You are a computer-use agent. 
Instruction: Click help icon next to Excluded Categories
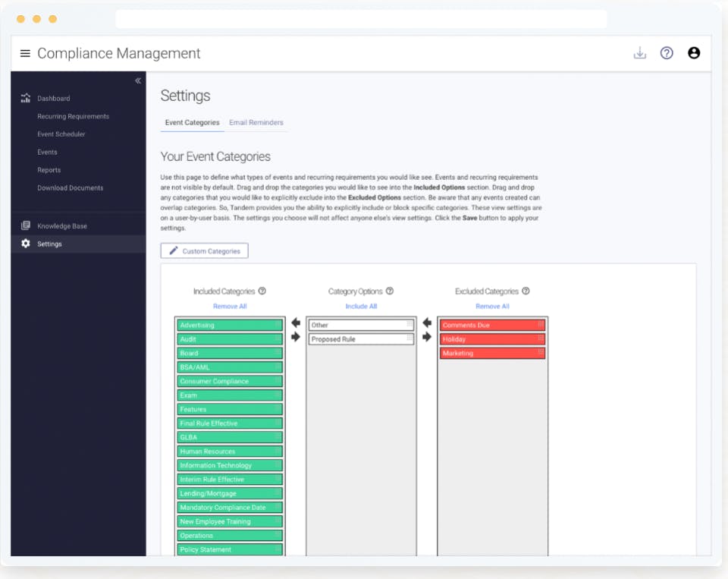pos(526,291)
